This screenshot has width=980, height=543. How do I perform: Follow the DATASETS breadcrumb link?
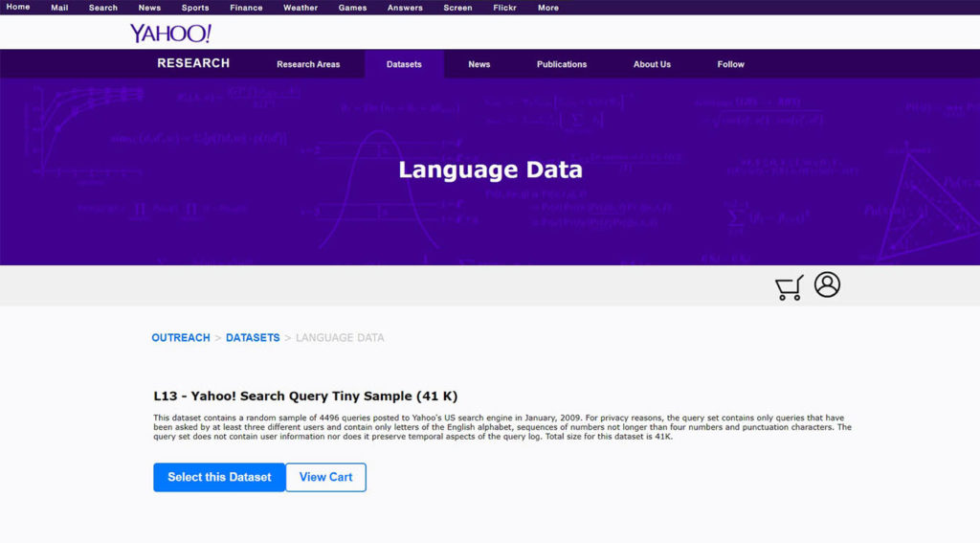[x=253, y=338]
